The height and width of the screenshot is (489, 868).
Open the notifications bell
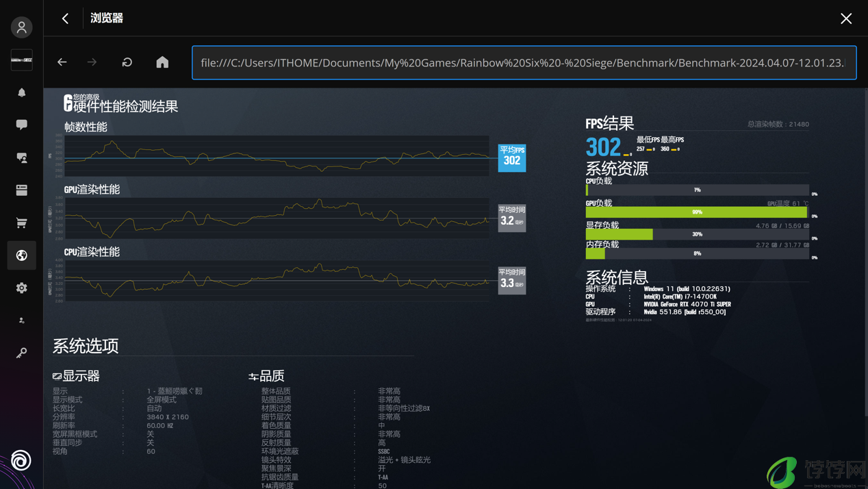coord(21,92)
